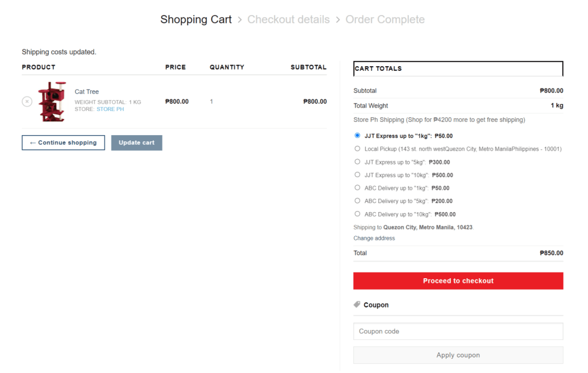Open the Shopping Cart step
The height and width of the screenshot is (373, 588).
196,20
